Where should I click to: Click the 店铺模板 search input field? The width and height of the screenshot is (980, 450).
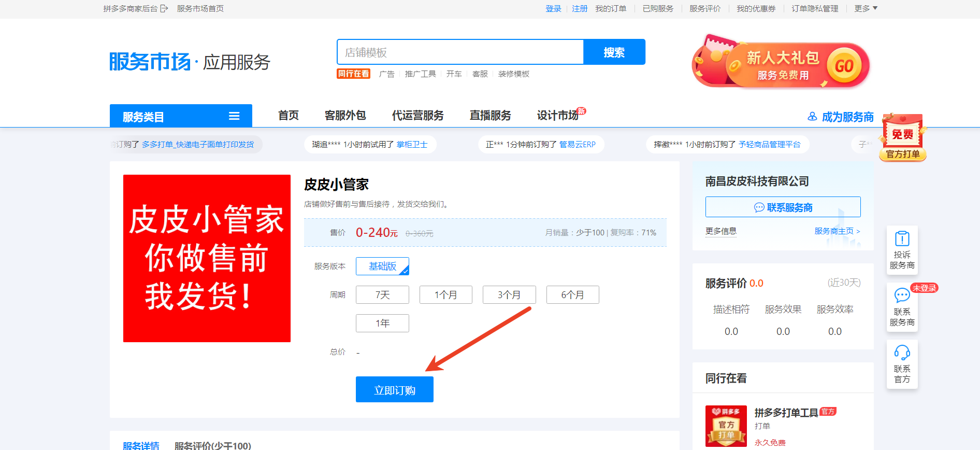point(460,52)
